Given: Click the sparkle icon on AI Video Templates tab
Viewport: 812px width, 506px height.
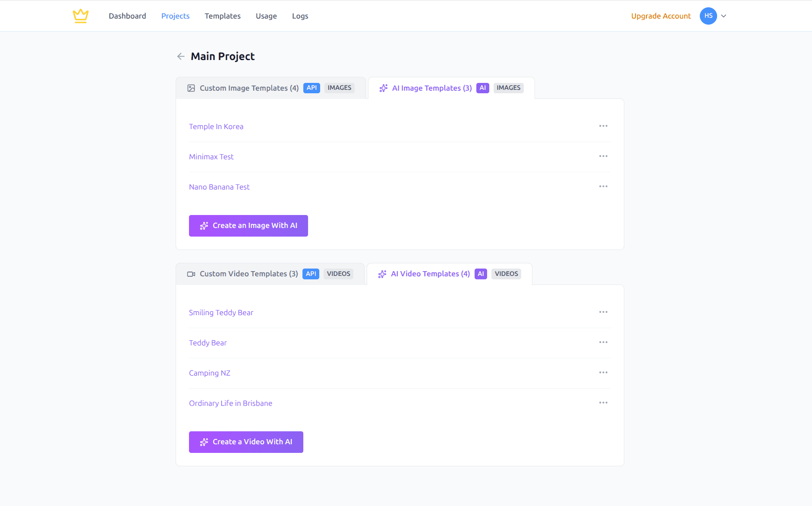Looking at the screenshot, I should pos(382,274).
